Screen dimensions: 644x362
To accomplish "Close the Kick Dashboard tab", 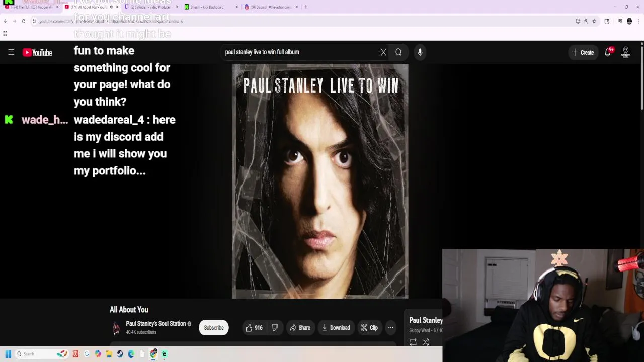I will (237, 7).
